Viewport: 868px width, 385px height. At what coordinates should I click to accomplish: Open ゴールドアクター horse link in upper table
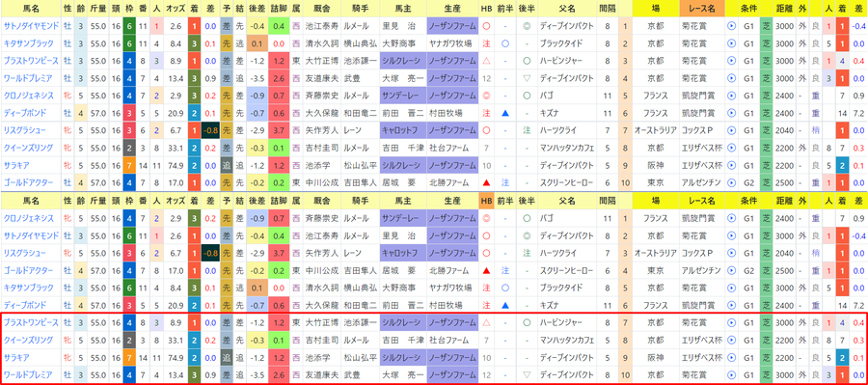click(x=28, y=182)
